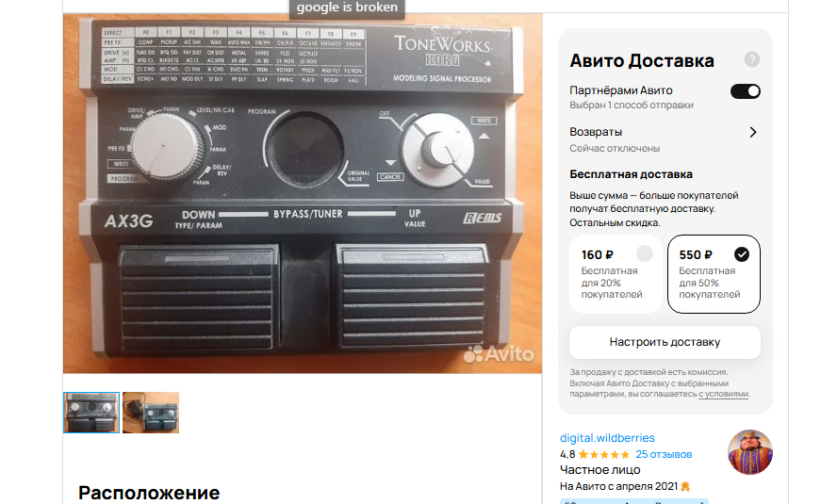Toggle the Партнёрами Авито delivery switch

pyautogui.click(x=745, y=91)
